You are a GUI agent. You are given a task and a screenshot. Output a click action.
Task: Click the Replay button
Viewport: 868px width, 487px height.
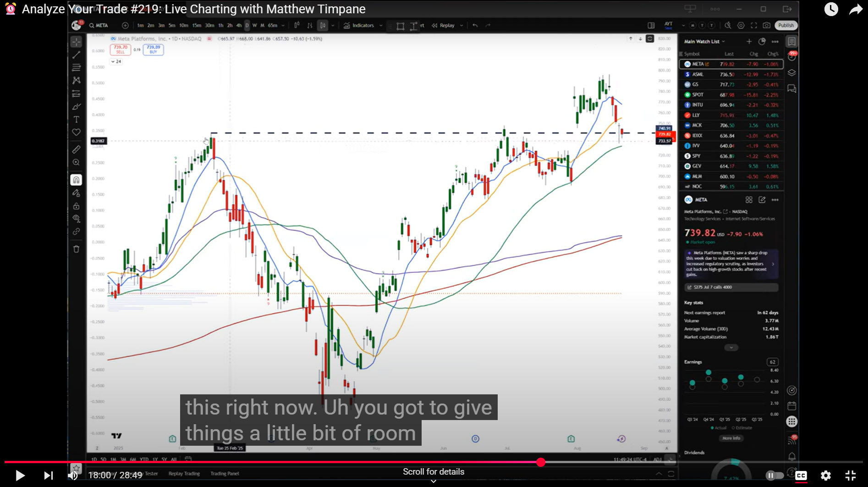click(x=443, y=25)
